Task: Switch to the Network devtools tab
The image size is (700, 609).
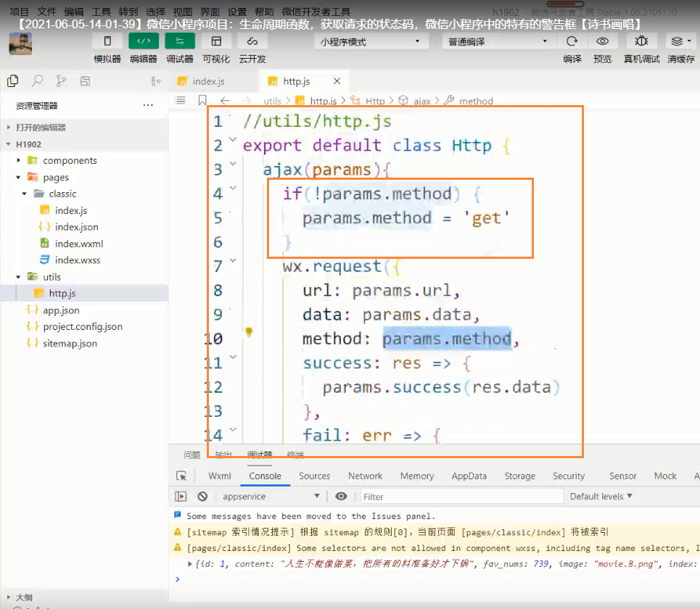Action: 365,476
